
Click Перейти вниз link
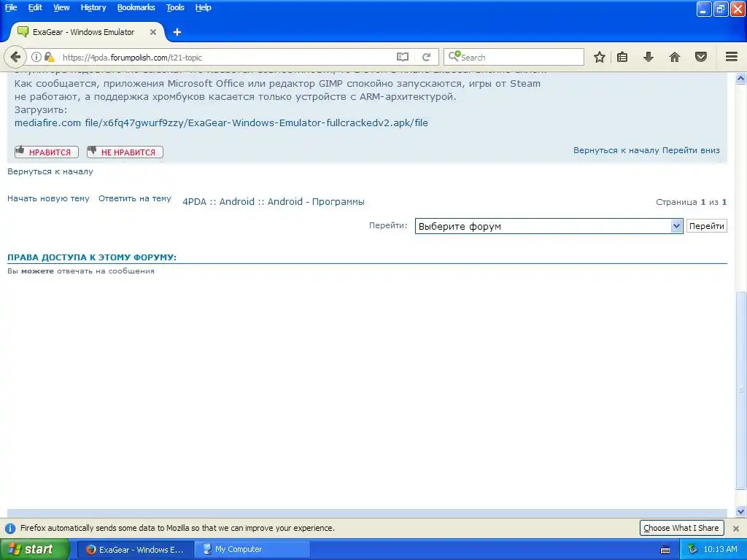coord(691,150)
